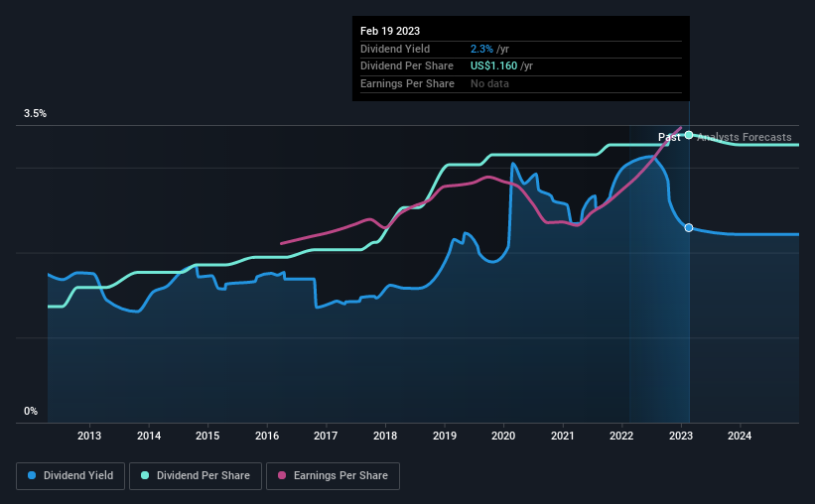Image resolution: width=815 pixels, height=504 pixels.
Task: Click the 3.5% y-axis label
Action: tap(35, 114)
